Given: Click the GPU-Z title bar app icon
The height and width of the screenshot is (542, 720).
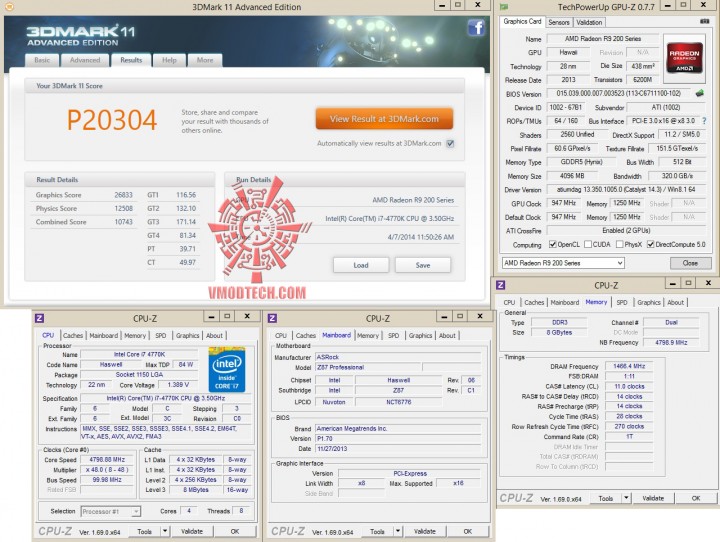Looking at the screenshot, I should pyautogui.click(x=504, y=7).
